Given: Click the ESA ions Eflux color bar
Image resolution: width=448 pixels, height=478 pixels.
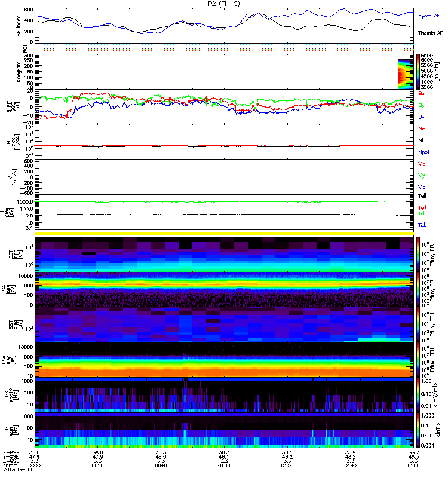Looking at the screenshot, I should tap(418, 289).
